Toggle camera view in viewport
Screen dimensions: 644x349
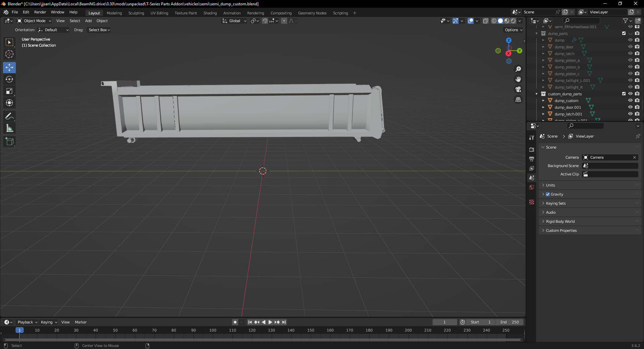[x=518, y=89]
